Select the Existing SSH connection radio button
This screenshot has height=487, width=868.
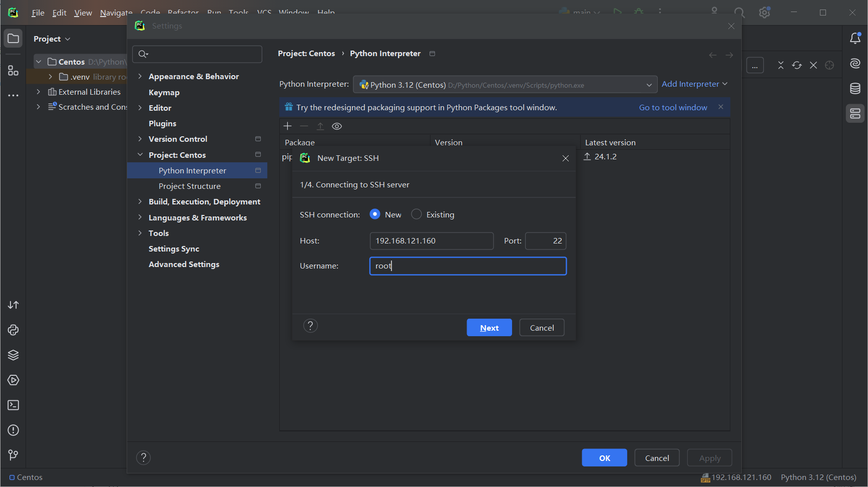pos(416,214)
